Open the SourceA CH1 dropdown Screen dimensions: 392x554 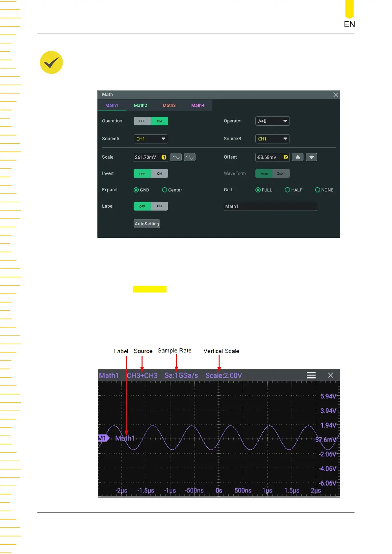coord(151,139)
